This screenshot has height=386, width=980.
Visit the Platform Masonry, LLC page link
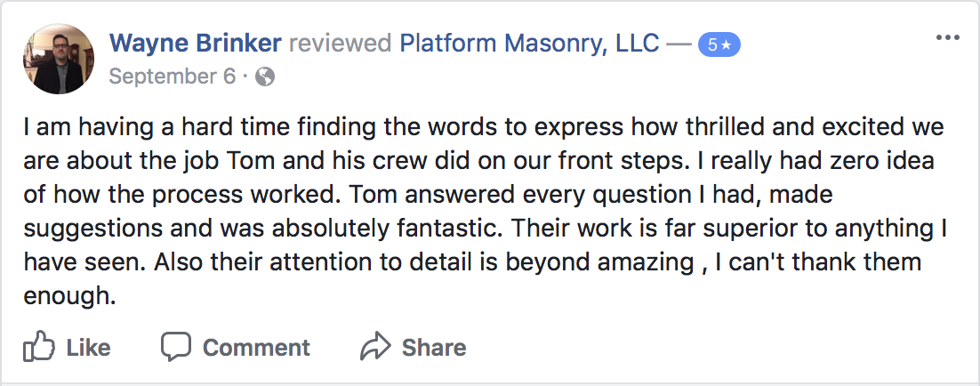pyautogui.click(x=528, y=43)
